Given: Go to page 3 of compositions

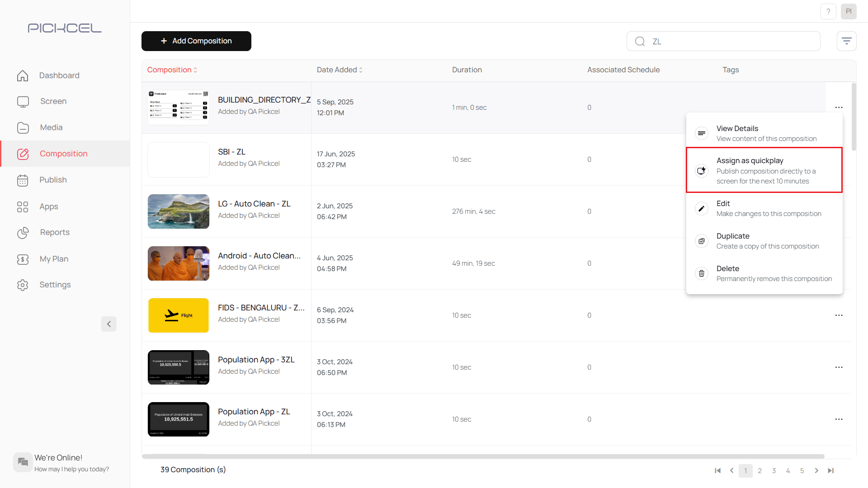Looking at the screenshot, I should pyautogui.click(x=774, y=470).
